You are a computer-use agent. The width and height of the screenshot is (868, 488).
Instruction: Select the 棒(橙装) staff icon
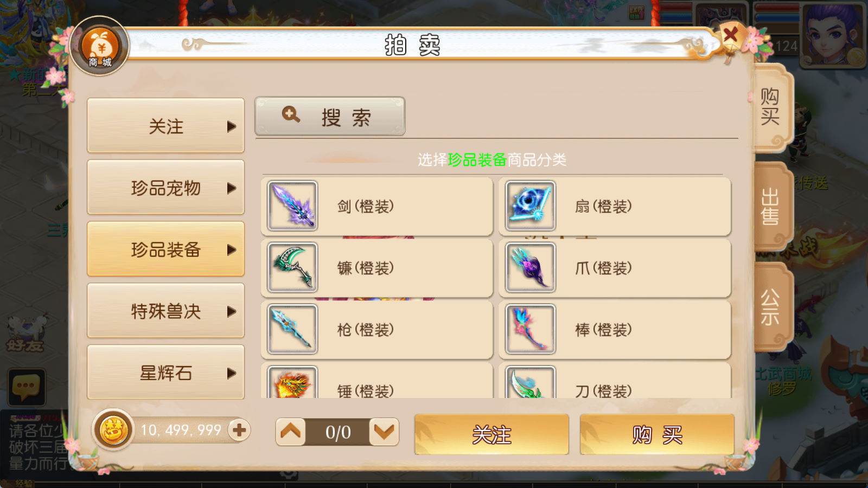(x=530, y=330)
